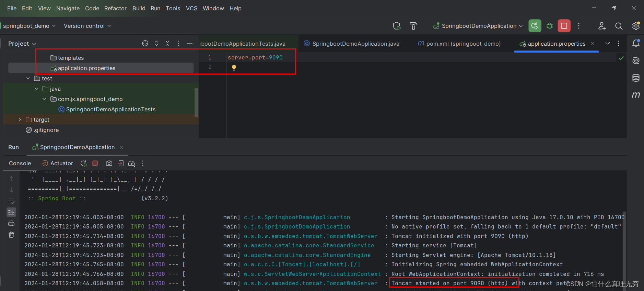Open the springboot_demo project dropdown
644x291 pixels.
[x=29, y=26]
